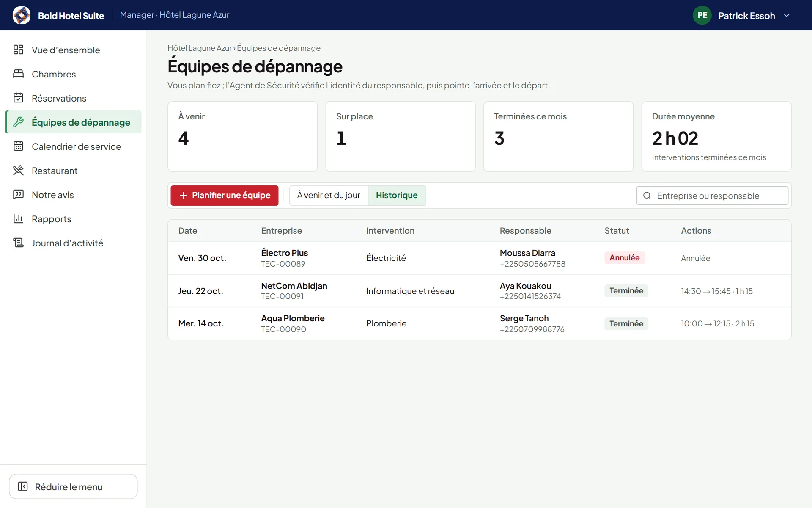812x508 pixels.
Task: Click the plus icon on Planifier une équipe
Action: pos(183,196)
